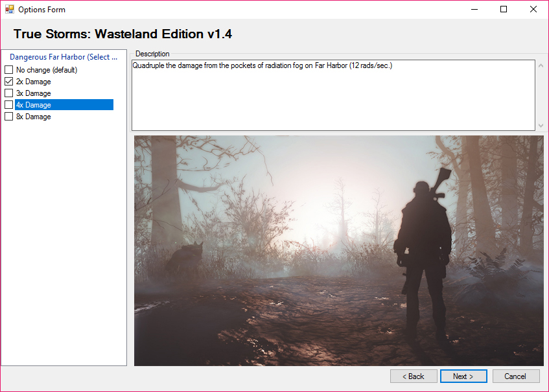Select the highlighted '4x Damage' label
Viewport: 549px width, 392px height.
coord(64,105)
